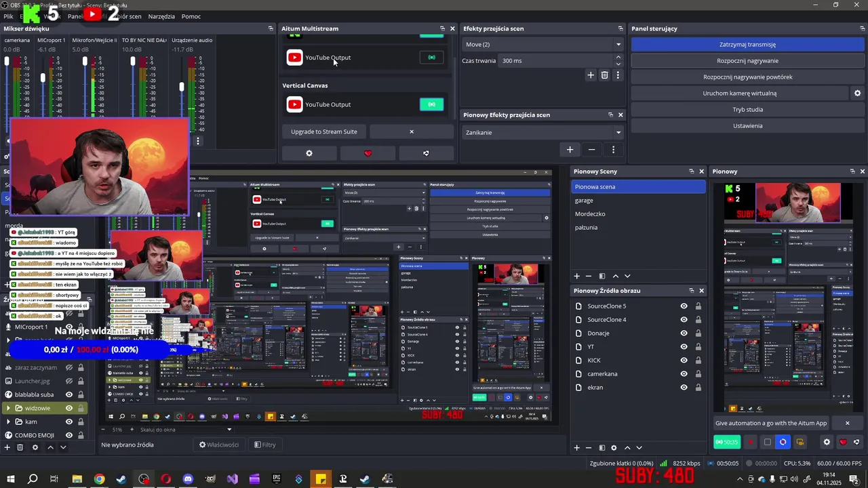
Task: Click the Czas trwania 300 ms field
Action: [x=556, y=61]
